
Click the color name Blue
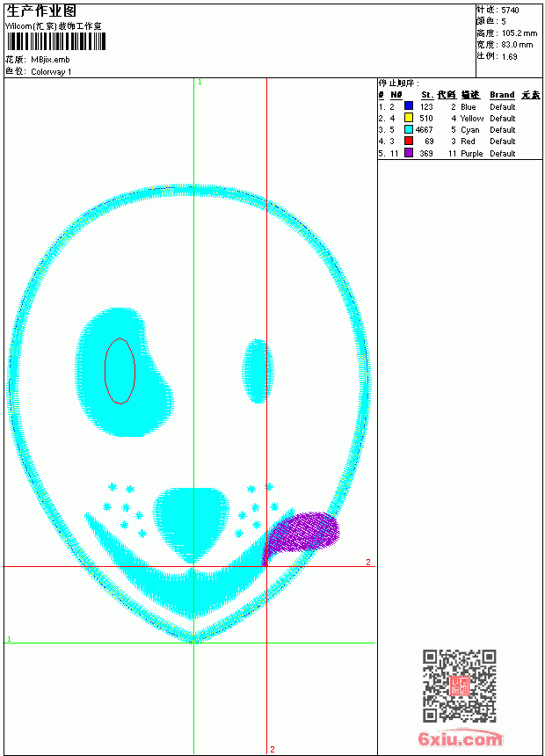click(468, 106)
